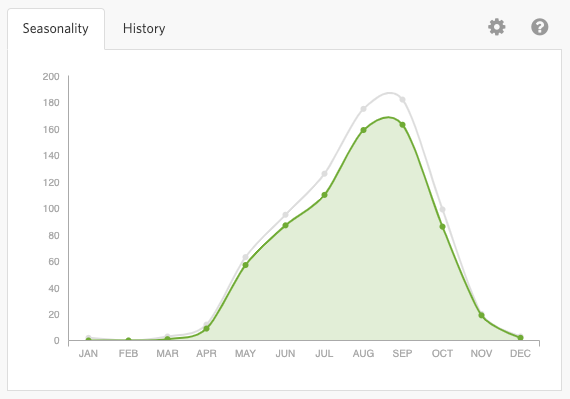
Task: Click the OCT axis label
Action: tap(442, 353)
